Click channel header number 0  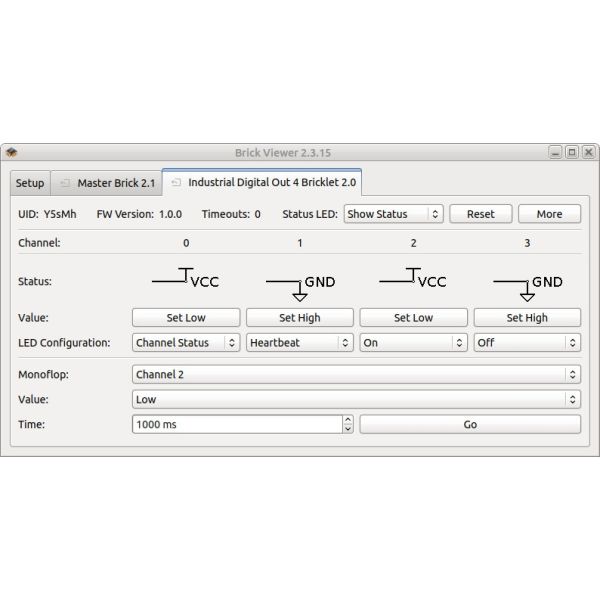click(186, 243)
